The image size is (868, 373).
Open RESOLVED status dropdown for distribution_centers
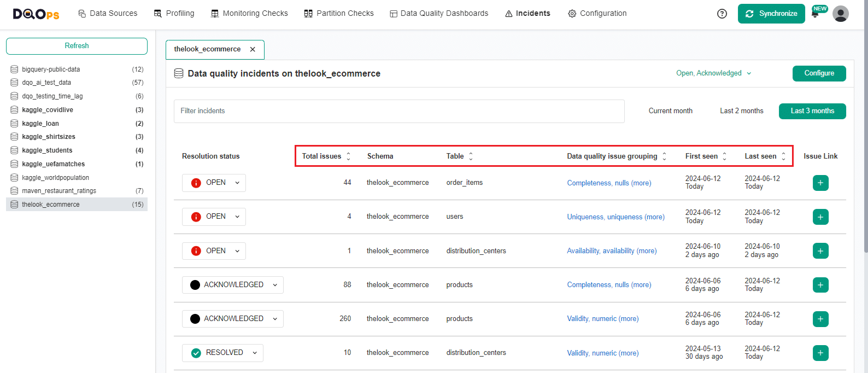pyautogui.click(x=222, y=353)
